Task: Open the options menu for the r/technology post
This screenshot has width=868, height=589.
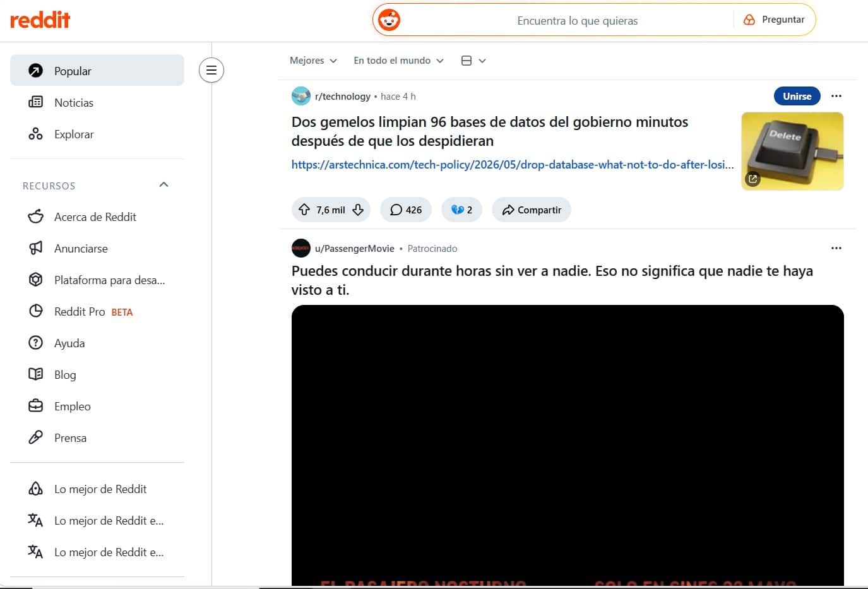Action: pyautogui.click(x=836, y=96)
